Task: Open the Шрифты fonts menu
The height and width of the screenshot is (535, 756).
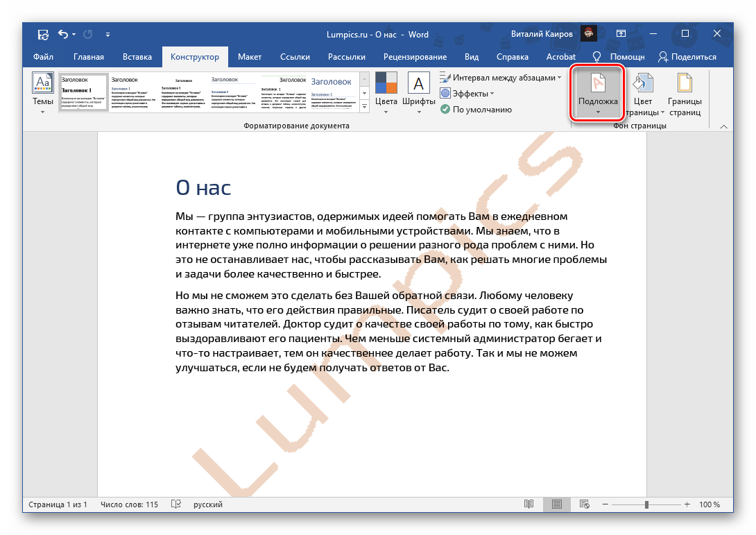Action: [x=418, y=93]
